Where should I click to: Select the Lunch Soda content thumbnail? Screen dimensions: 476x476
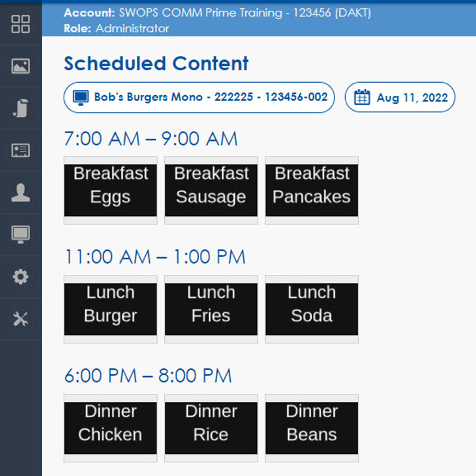click(312, 309)
